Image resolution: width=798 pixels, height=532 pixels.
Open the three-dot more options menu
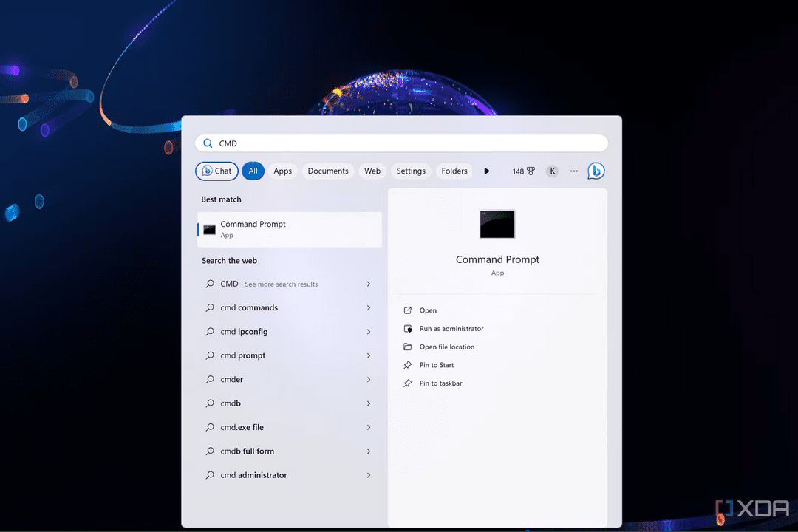(x=574, y=171)
